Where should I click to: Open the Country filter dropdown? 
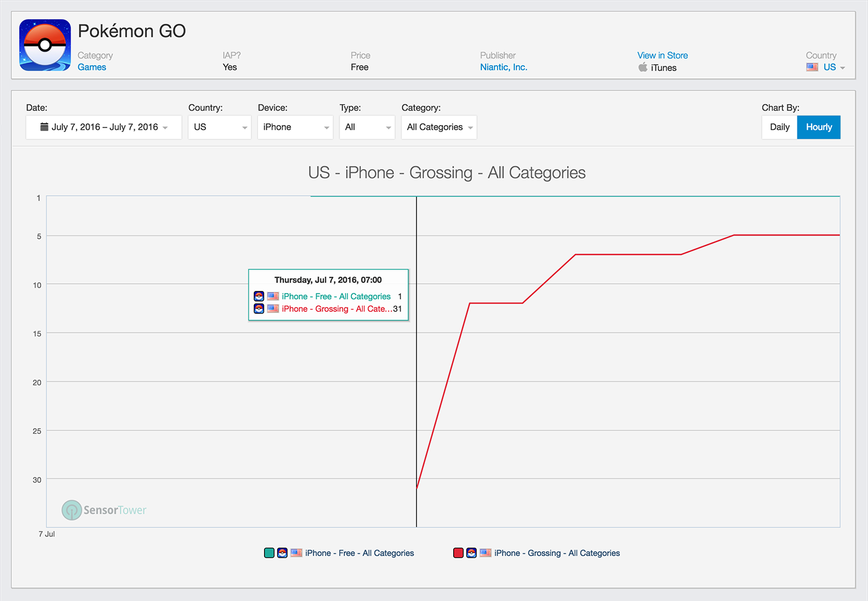point(220,127)
